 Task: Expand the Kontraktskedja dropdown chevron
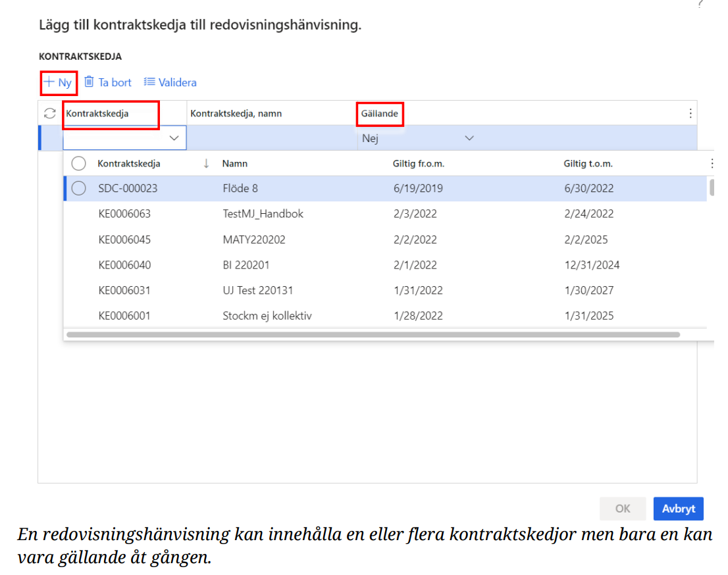(x=174, y=138)
